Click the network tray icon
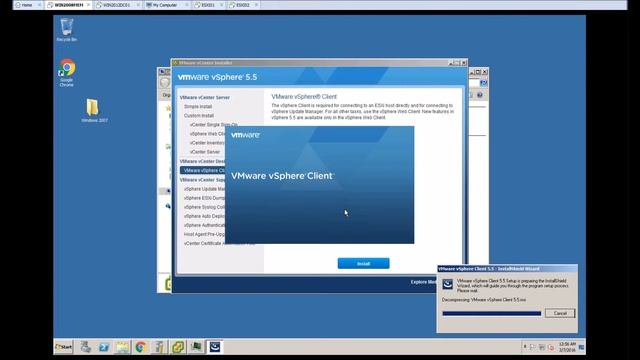This screenshot has width=640, height=360. pos(542,347)
